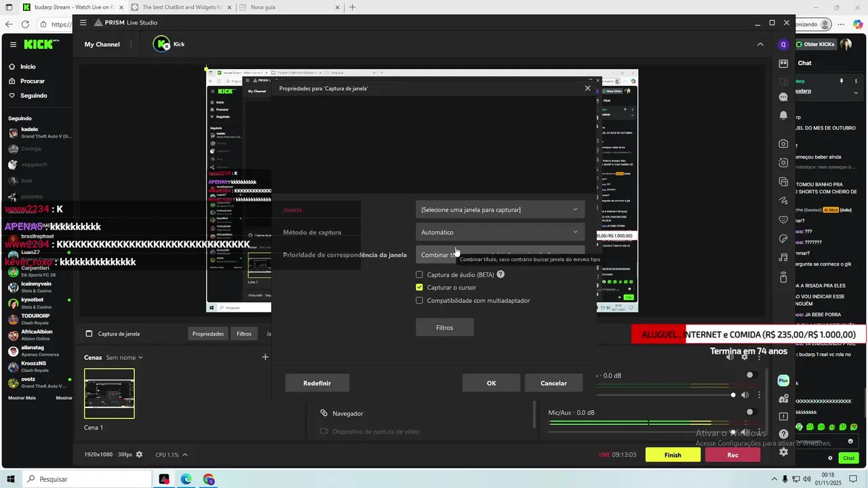This screenshot has width=868, height=488.
Task: Open the notifications bell in PRISM sidebar
Action: click(783, 115)
